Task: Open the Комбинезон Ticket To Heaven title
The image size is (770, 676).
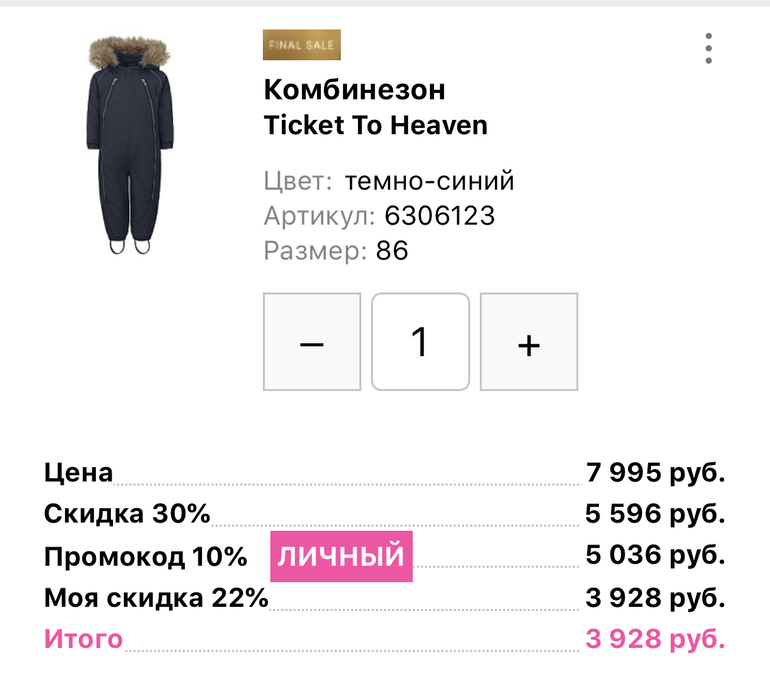Action: click(x=375, y=107)
